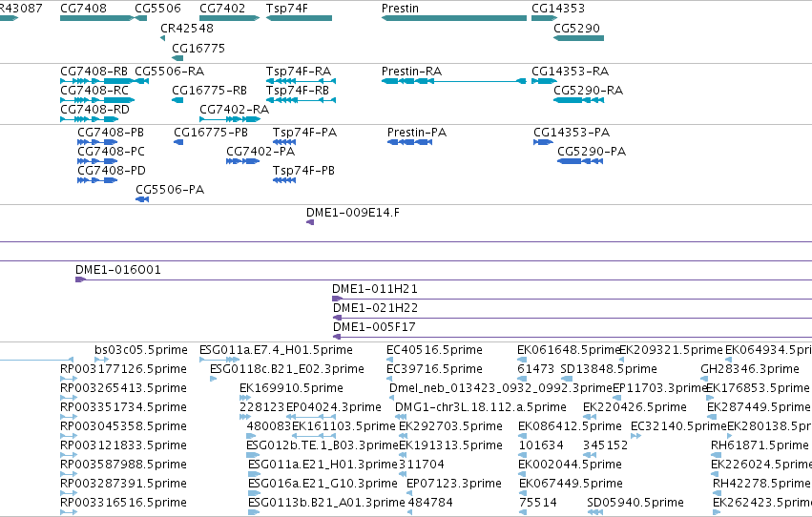Click the GH28346.3prime EST glyph
Screen dimensions: 812x517
[704, 380]
